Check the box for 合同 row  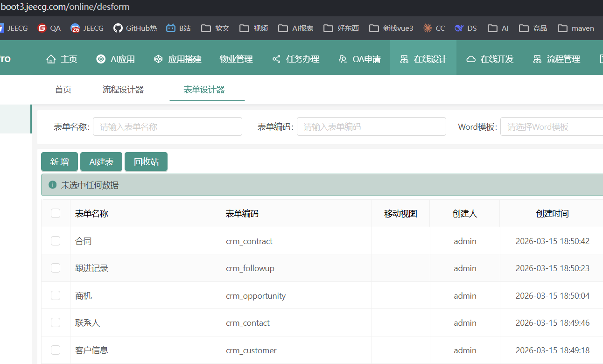pyautogui.click(x=56, y=241)
